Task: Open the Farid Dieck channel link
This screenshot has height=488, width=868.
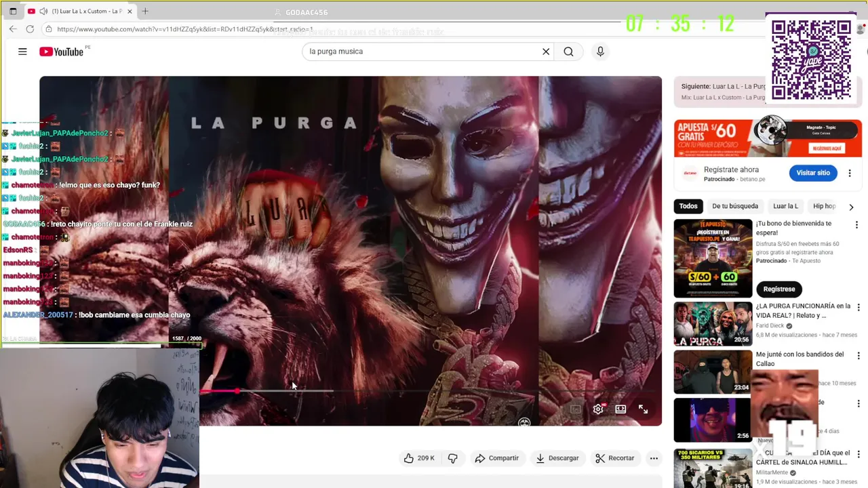Action: pos(770,326)
